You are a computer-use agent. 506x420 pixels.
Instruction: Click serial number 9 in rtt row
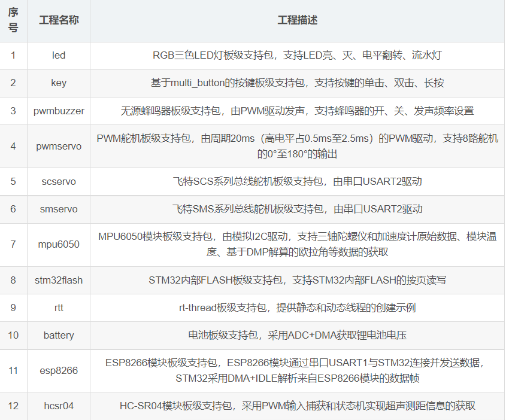coord(13,308)
